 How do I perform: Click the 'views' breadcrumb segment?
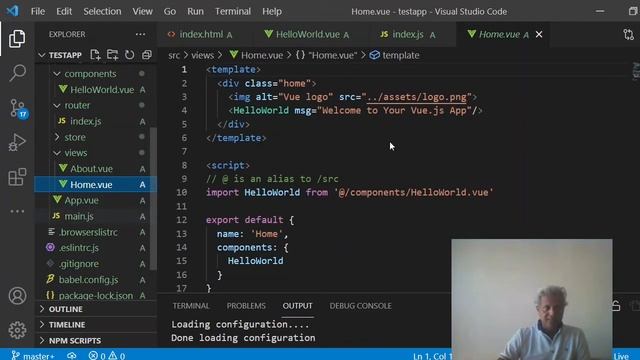(x=202, y=55)
